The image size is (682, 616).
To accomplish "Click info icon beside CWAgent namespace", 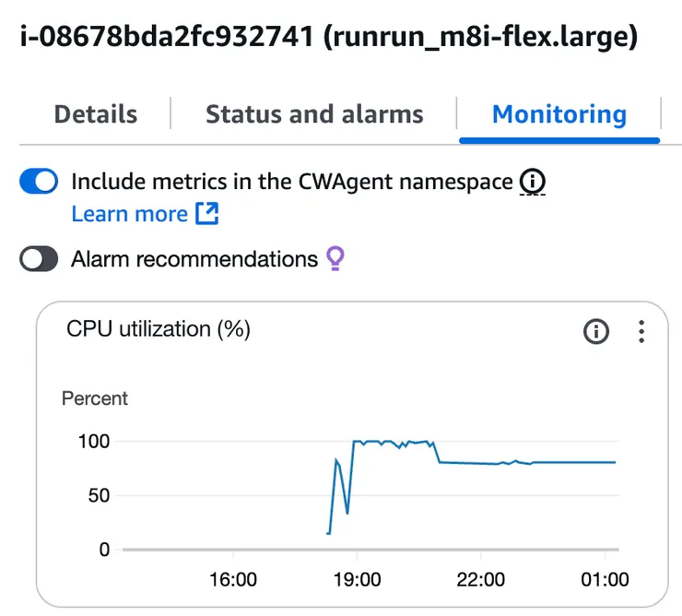I will point(533,183).
